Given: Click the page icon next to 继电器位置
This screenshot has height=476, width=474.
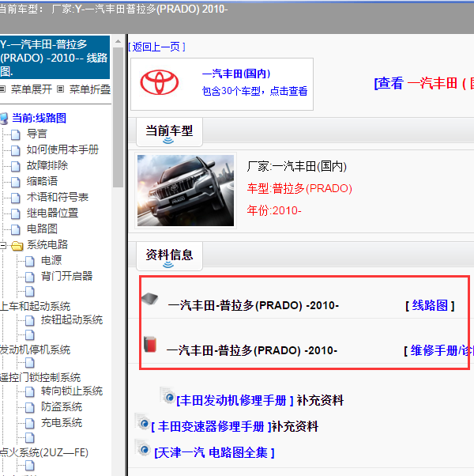Looking at the screenshot, I should coord(16,213).
